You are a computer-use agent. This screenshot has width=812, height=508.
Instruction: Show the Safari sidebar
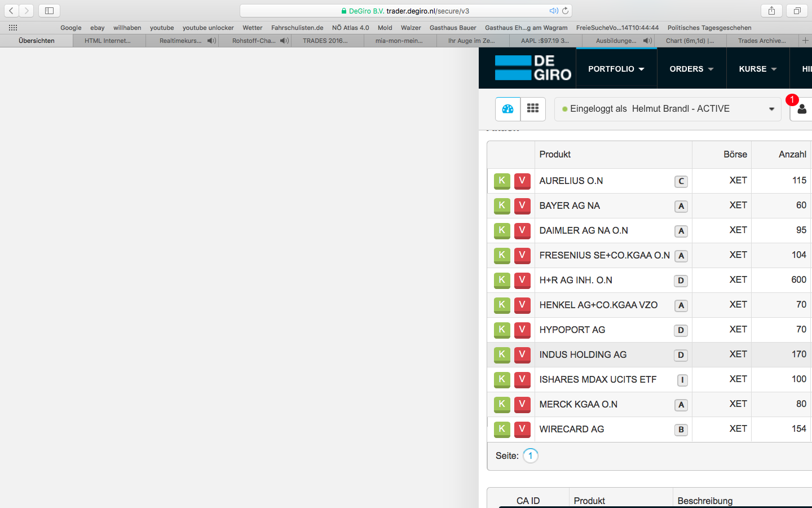tap(49, 11)
